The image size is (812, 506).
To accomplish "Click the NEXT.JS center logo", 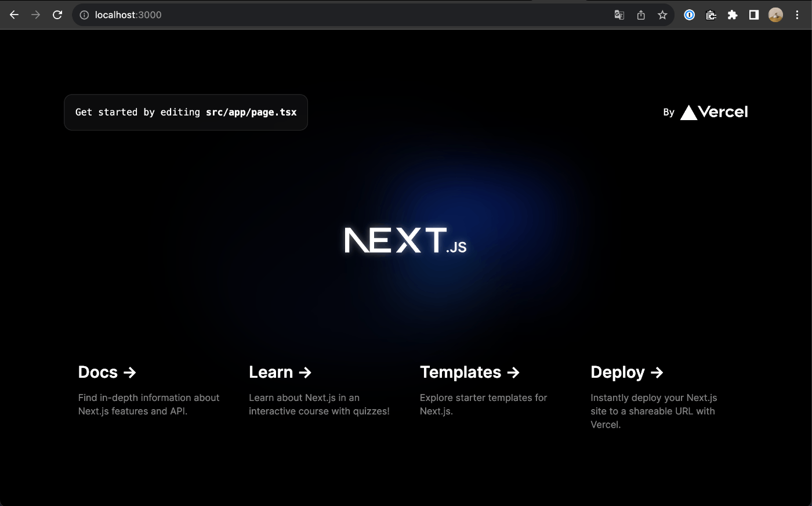I will (405, 240).
